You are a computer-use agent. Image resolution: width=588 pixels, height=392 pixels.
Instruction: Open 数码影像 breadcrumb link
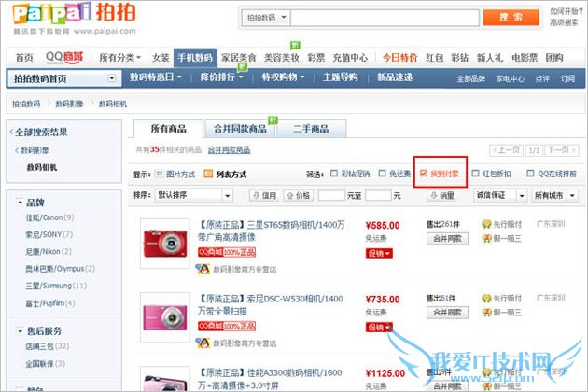(69, 104)
